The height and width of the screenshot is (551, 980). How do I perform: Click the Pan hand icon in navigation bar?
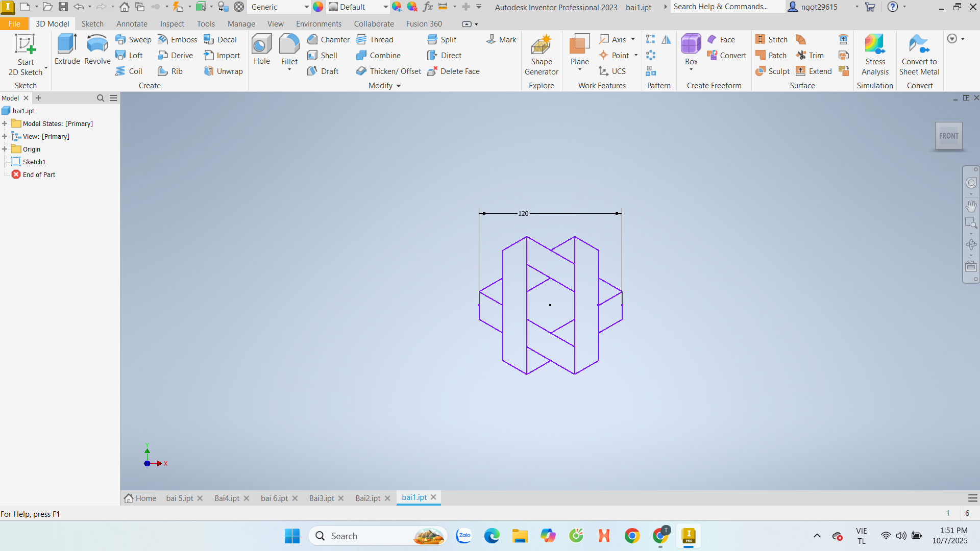point(971,206)
